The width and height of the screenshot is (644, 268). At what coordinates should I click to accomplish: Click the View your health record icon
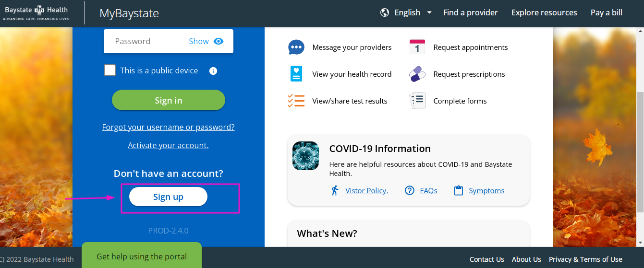click(296, 74)
